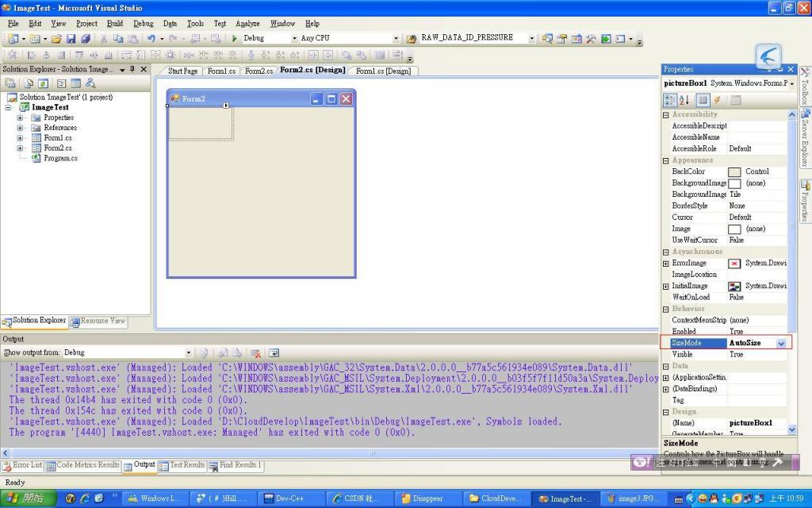Click the Refresh icon in Solution Explorer
Image resolution: width=812 pixels, height=508 pixels.
click(43, 83)
